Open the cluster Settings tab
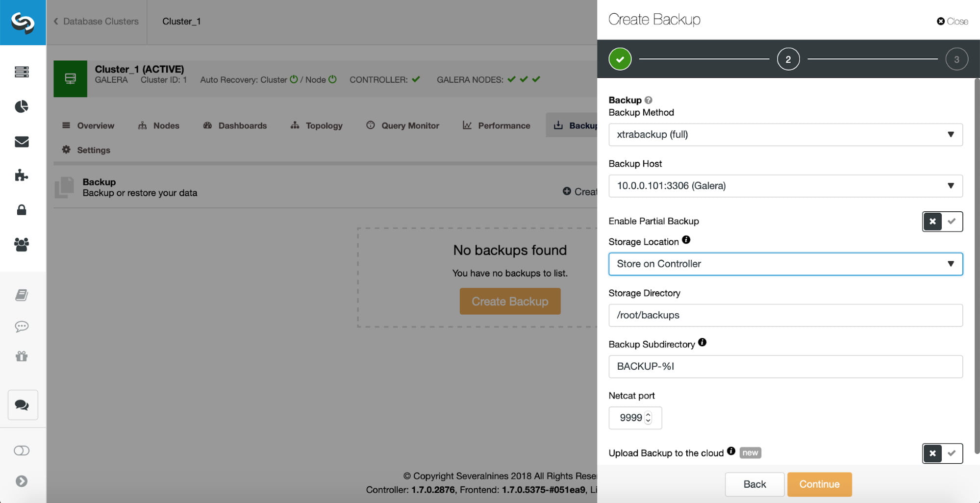This screenshot has height=503, width=980. click(x=86, y=150)
